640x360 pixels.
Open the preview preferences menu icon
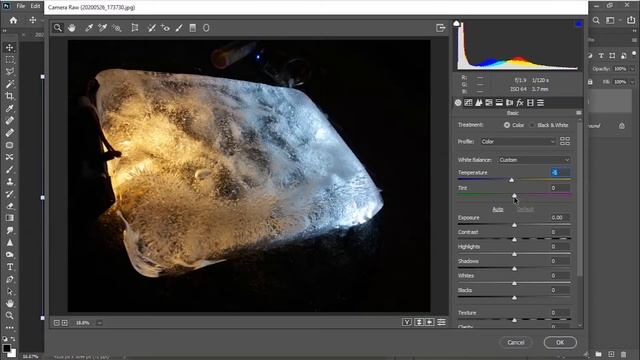[441, 322]
